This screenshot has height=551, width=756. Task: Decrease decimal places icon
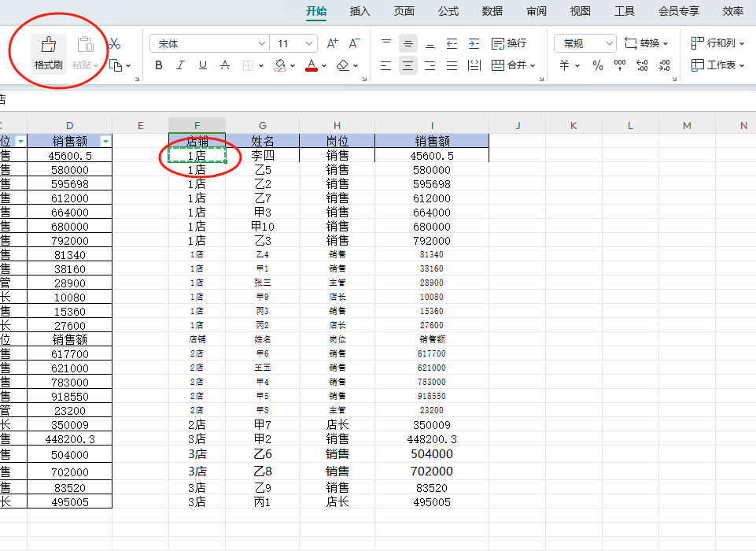665,65
